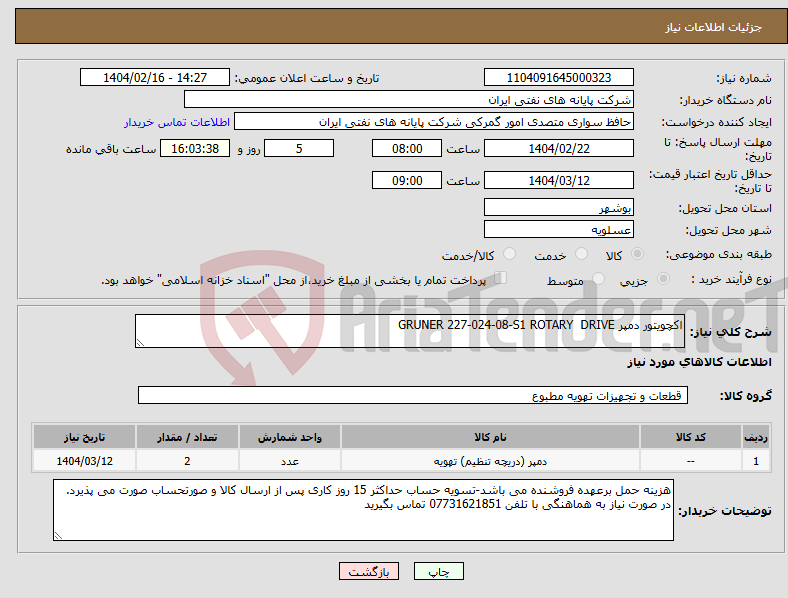This screenshot has height=598, width=788.
Task: Click the need date cell 1404/03/12 in table
Action: (84, 461)
